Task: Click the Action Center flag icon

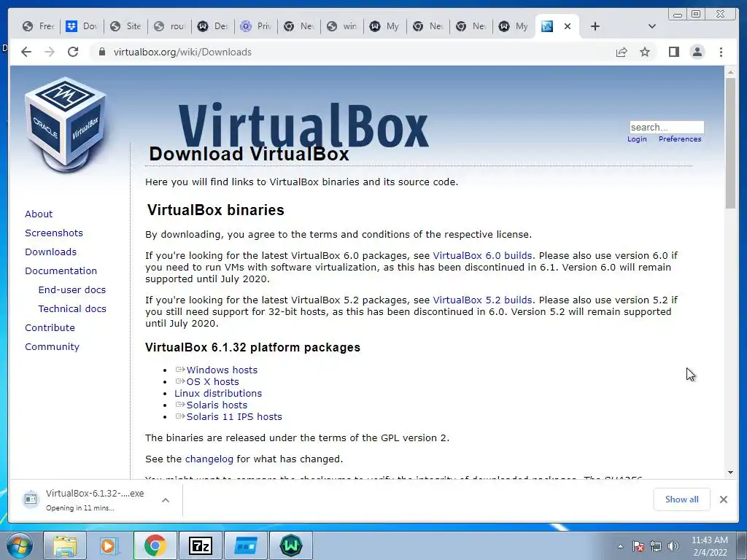Action: tap(638, 546)
